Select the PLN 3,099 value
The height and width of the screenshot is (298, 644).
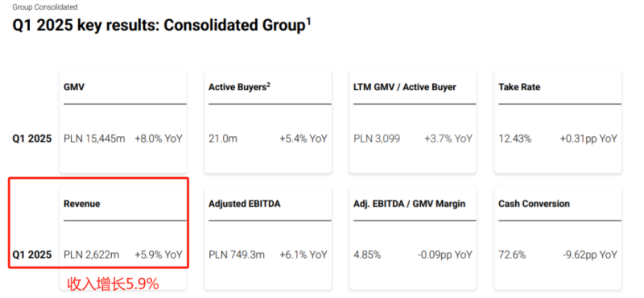click(x=377, y=139)
